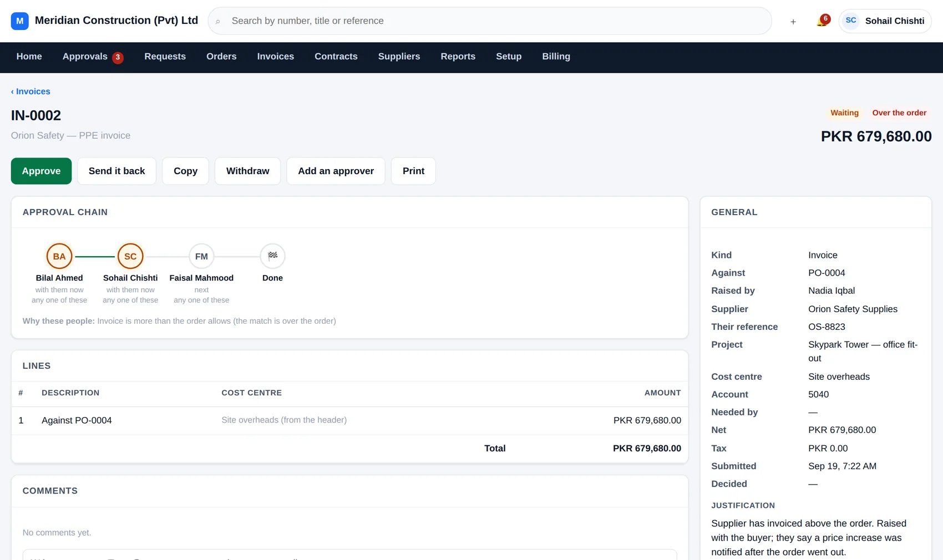Screen dimensions: 943x560
Task: Click the Against PO-0004 line description
Action: [x=77, y=420]
